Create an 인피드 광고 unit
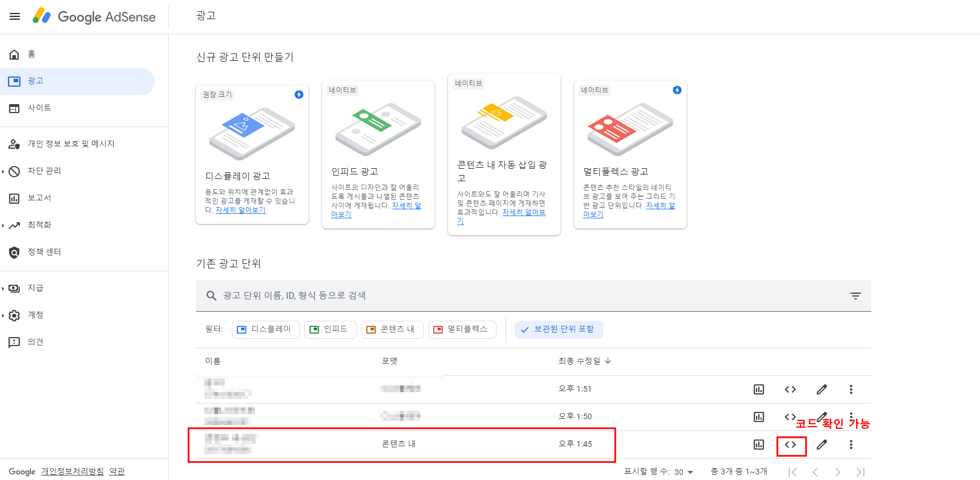980x480 pixels. (x=378, y=154)
